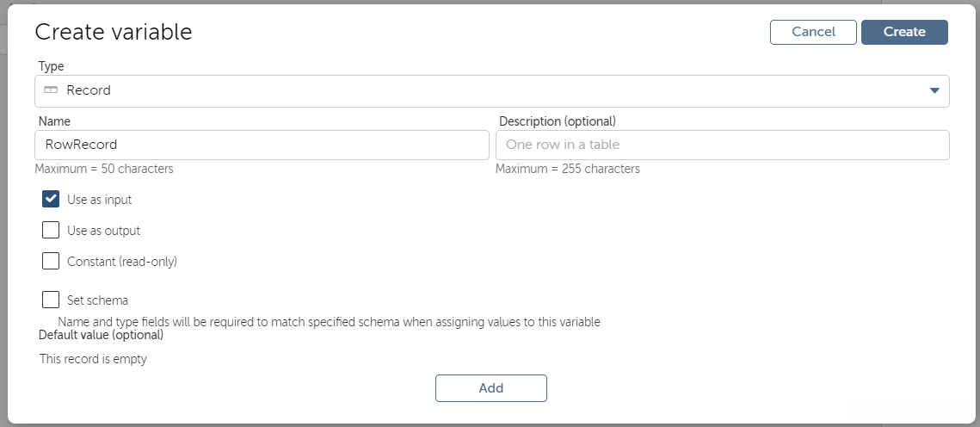980x427 pixels.
Task: Click the Name field label
Action: click(54, 121)
